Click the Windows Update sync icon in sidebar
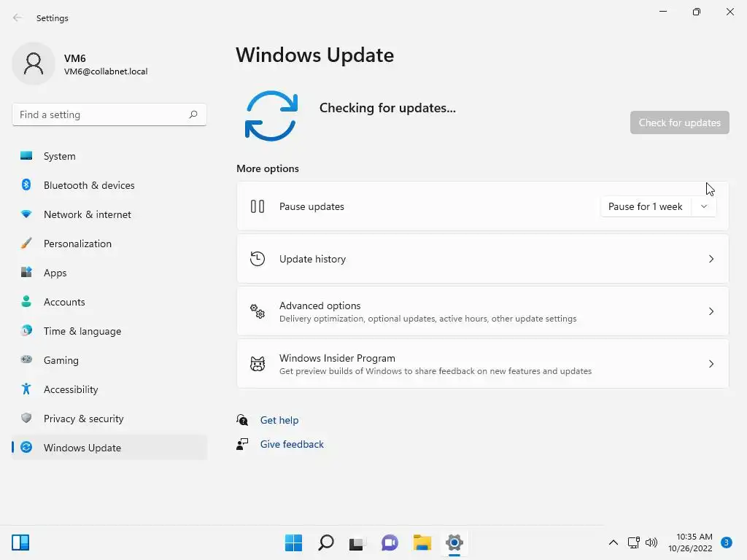The height and width of the screenshot is (560, 747). (x=26, y=447)
